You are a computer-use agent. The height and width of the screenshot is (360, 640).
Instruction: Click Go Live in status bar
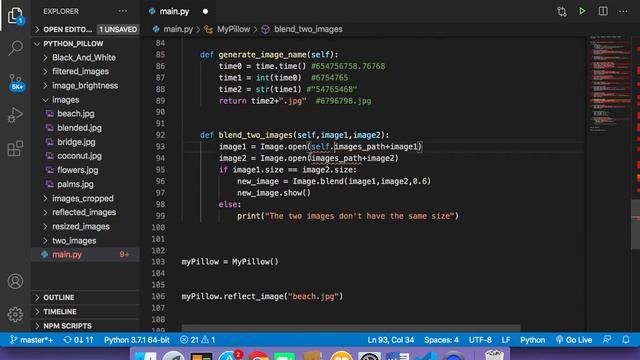[573, 340]
